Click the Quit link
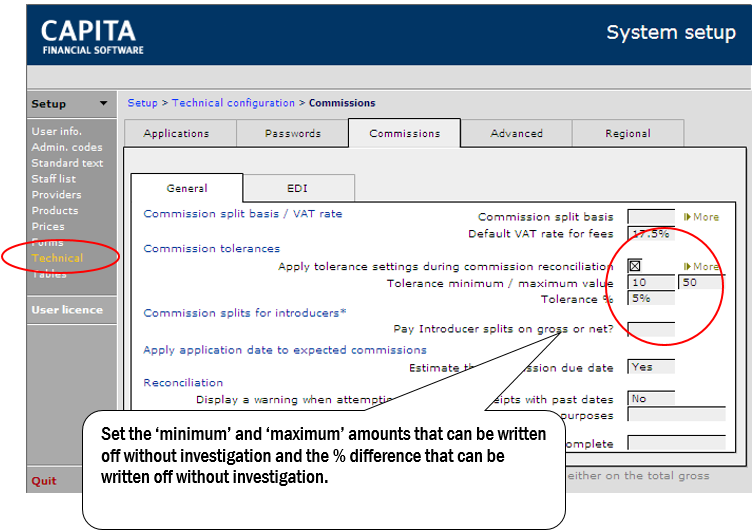The image size is (753, 532). [44, 481]
